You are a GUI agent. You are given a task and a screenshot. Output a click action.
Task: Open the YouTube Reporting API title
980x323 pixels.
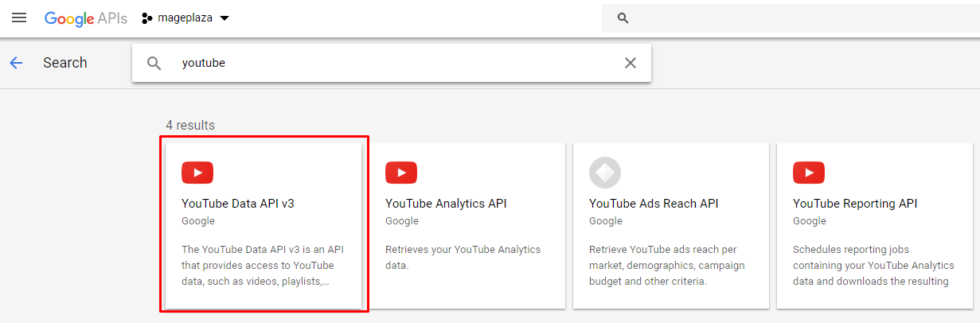click(x=855, y=204)
